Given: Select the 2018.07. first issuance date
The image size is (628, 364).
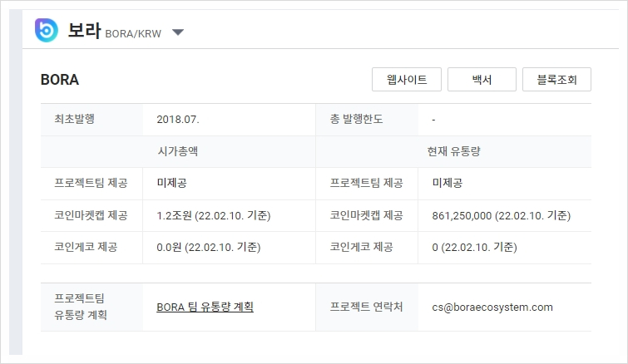Looking at the screenshot, I should point(178,120).
